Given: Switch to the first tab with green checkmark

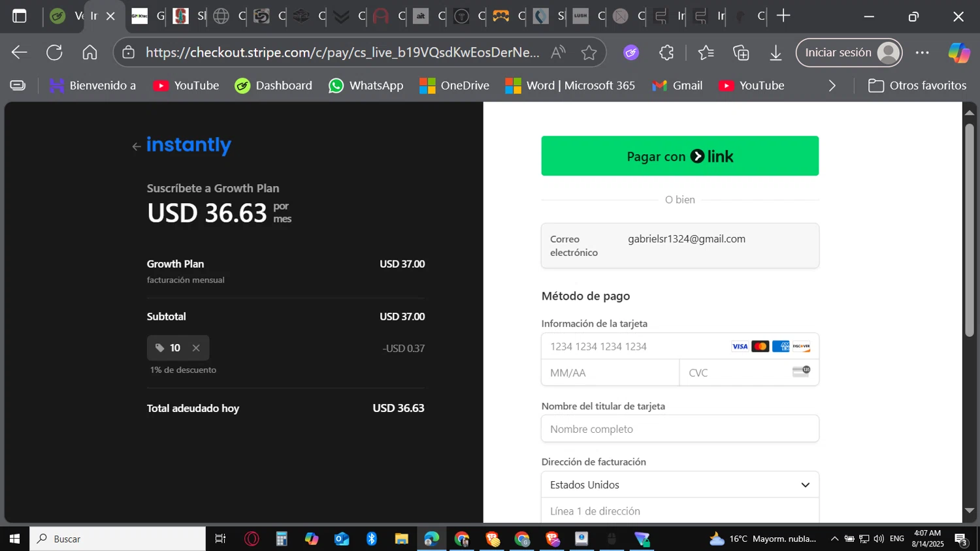Looking at the screenshot, I should [57, 16].
